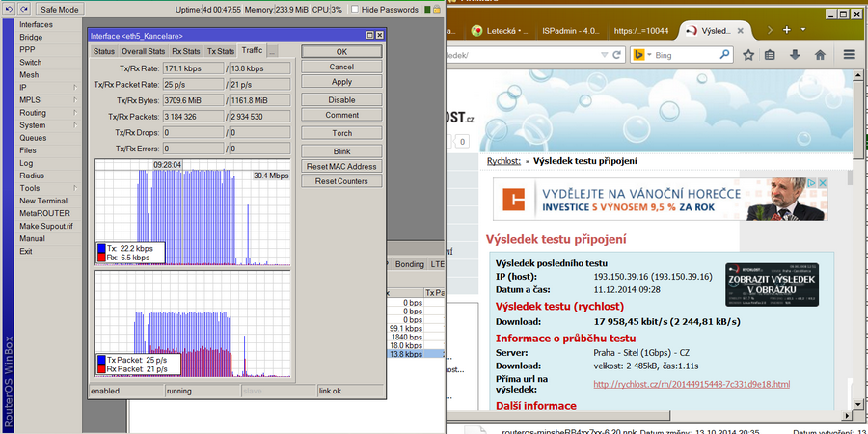Click the Firefox bookmark star icon
The width and height of the screenshot is (868, 434).
pyautogui.click(x=746, y=56)
